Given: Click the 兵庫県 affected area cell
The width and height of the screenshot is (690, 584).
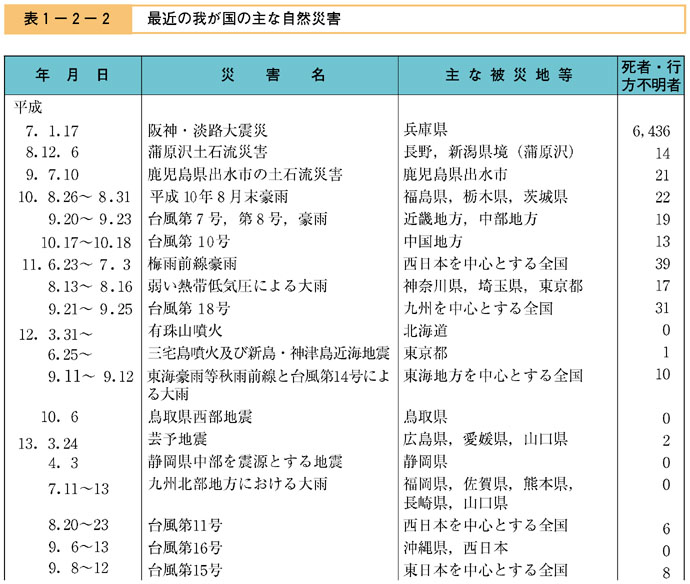Looking at the screenshot, I should coord(426,129).
